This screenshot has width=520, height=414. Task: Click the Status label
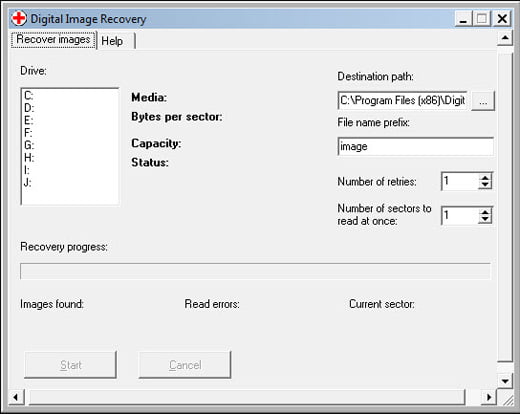(x=150, y=162)
